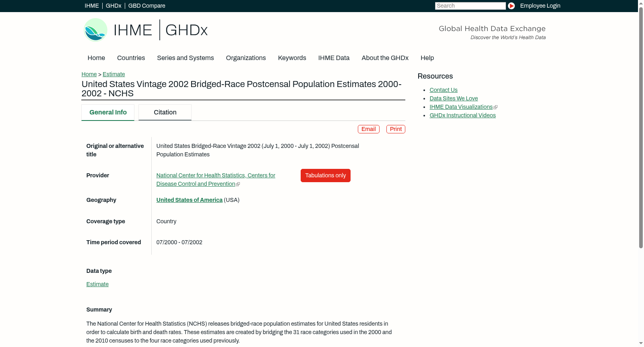Click the Print button

pos(396,129)
